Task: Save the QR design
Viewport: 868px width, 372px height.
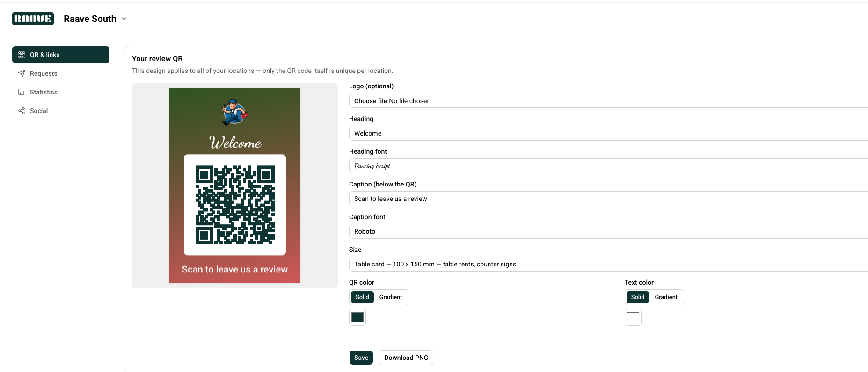Action: click(361, 358)
